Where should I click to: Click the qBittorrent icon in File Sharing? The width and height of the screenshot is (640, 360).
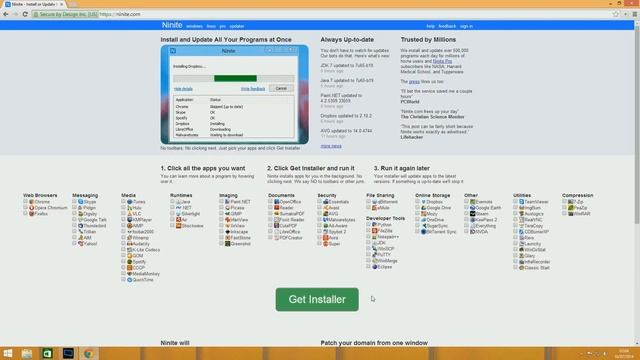[374, 202]
